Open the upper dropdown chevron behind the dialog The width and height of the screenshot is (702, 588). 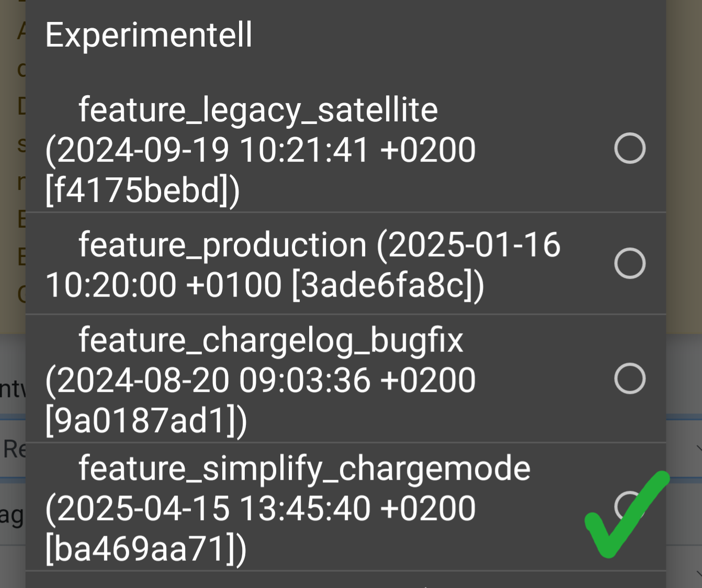(699, 448)
